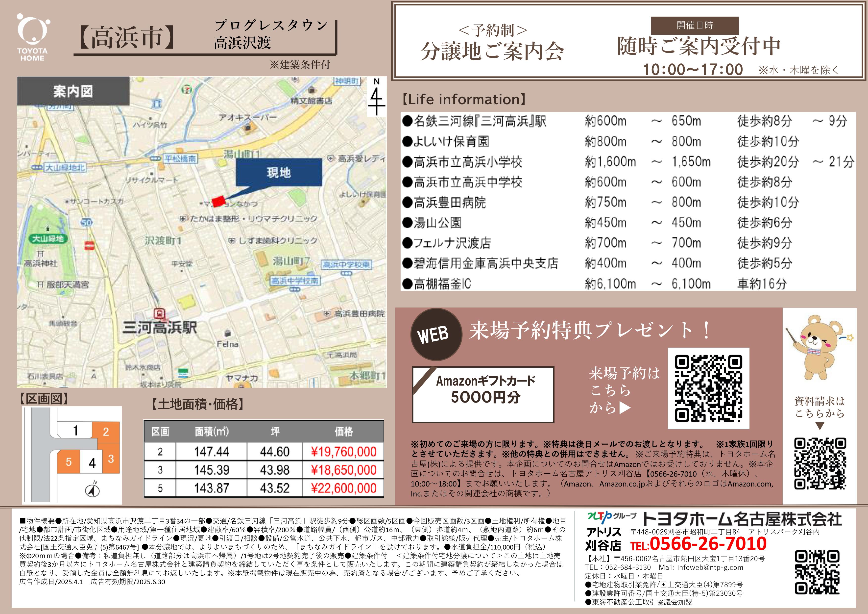Select lot 4 in the lot plan

coord(92,462)
